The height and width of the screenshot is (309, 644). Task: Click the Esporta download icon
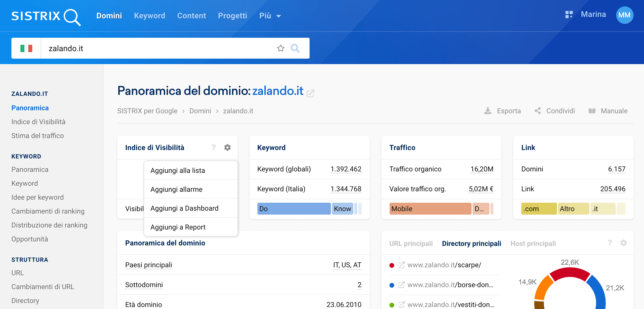point(487,111)
